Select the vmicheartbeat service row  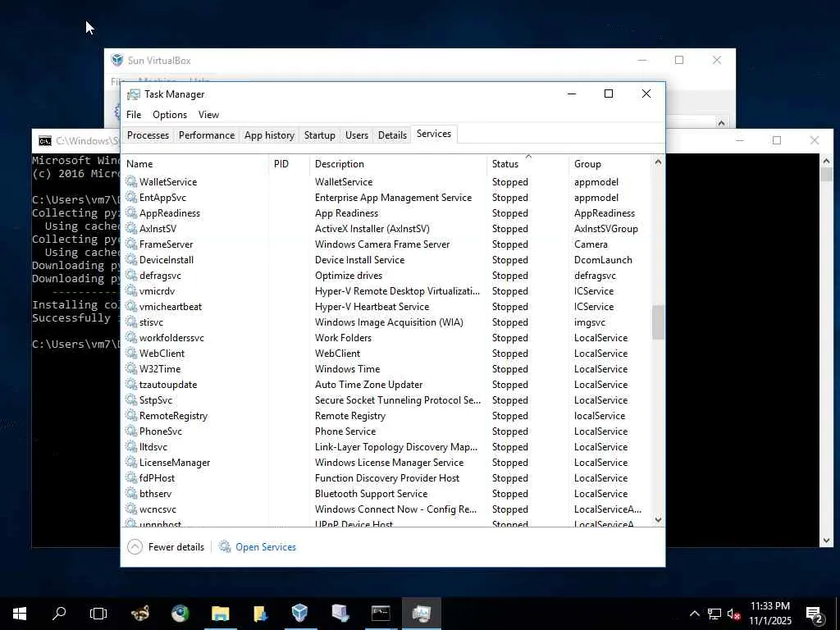(387, 307)
